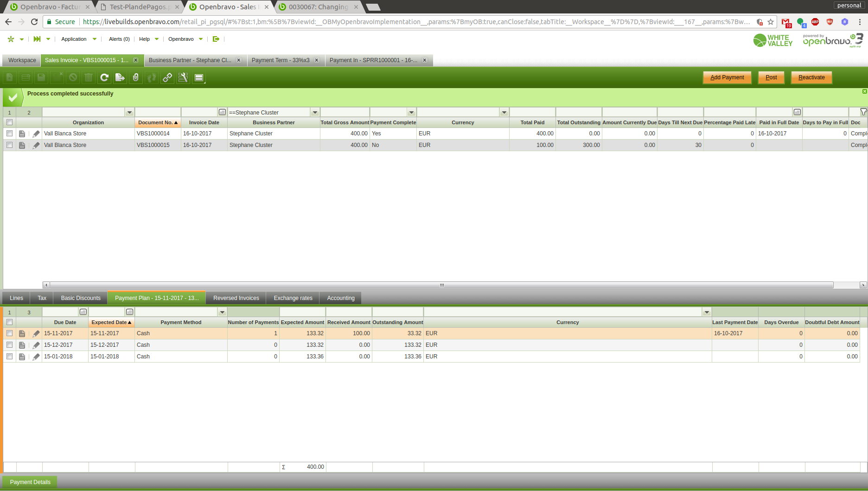Edit the 15-01-2018 payment plan row in grid
868x491 pixels.
tap(36, 357)
